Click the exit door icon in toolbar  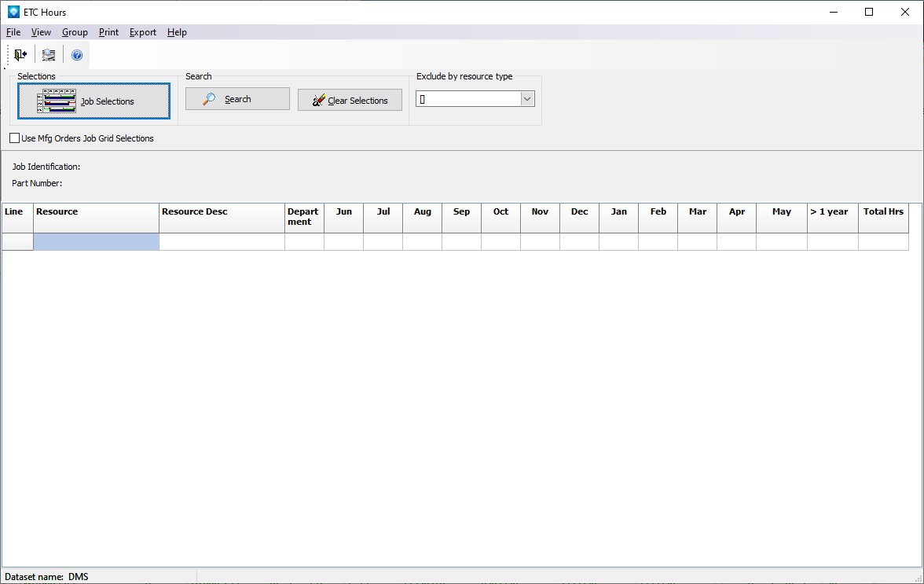click(x=20, y=55)
